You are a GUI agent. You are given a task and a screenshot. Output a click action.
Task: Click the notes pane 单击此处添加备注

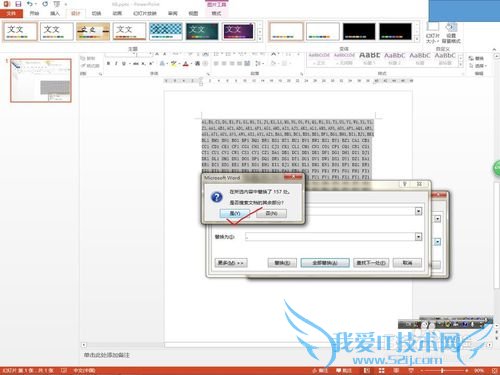[x=107, y=355]
